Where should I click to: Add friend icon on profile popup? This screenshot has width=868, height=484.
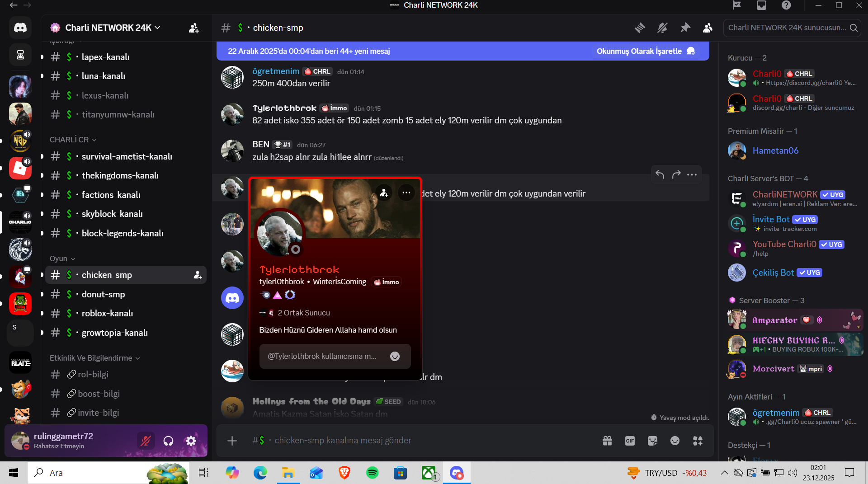click(384, 193)
